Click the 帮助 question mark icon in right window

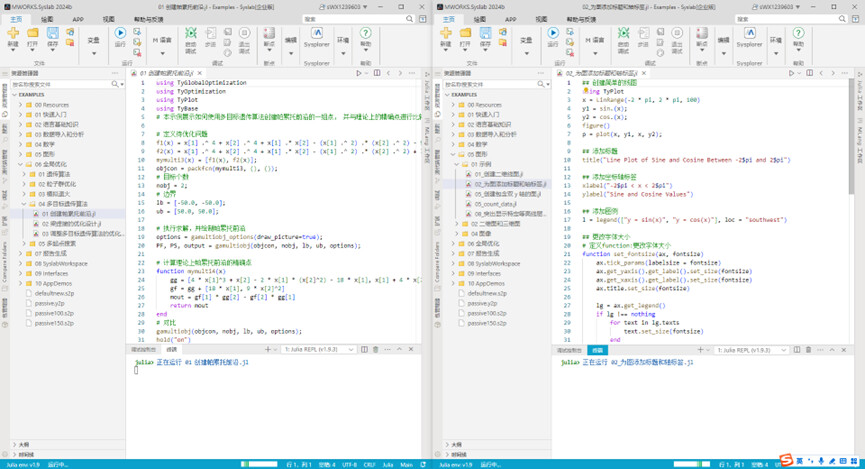tap(798, 34)
